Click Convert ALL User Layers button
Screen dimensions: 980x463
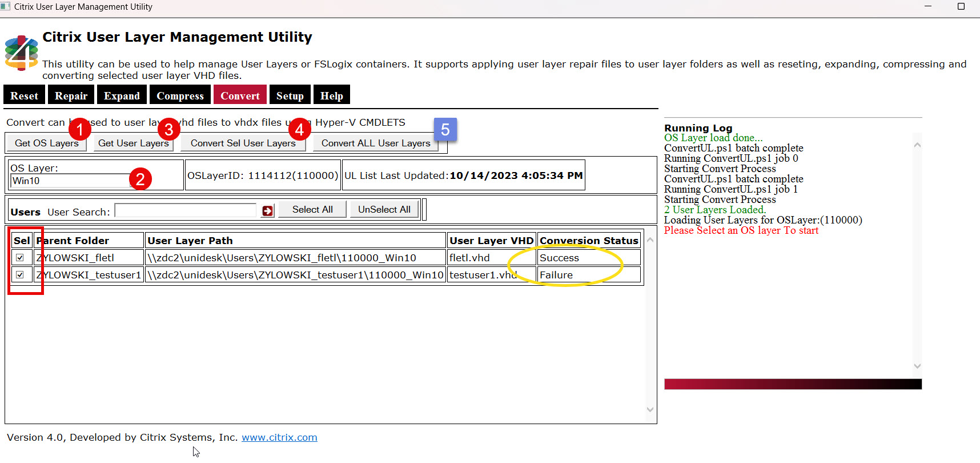[x=375, y=143]
